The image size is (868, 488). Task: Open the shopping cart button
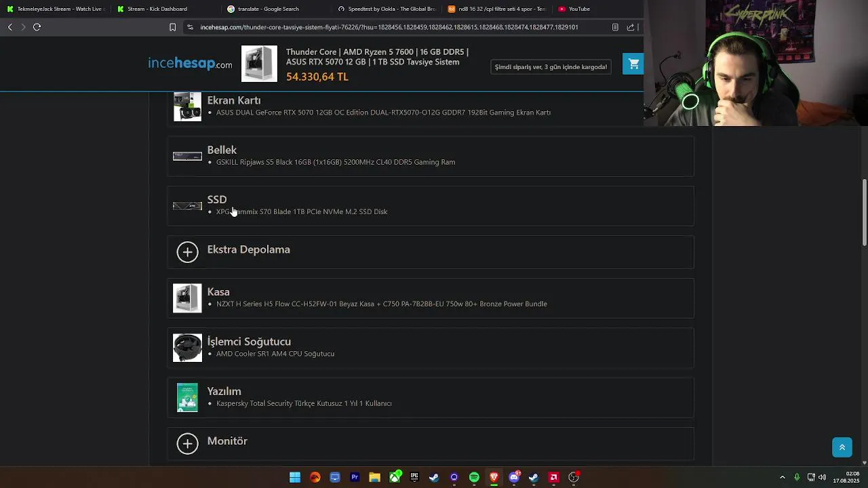[x=633, y=64]
